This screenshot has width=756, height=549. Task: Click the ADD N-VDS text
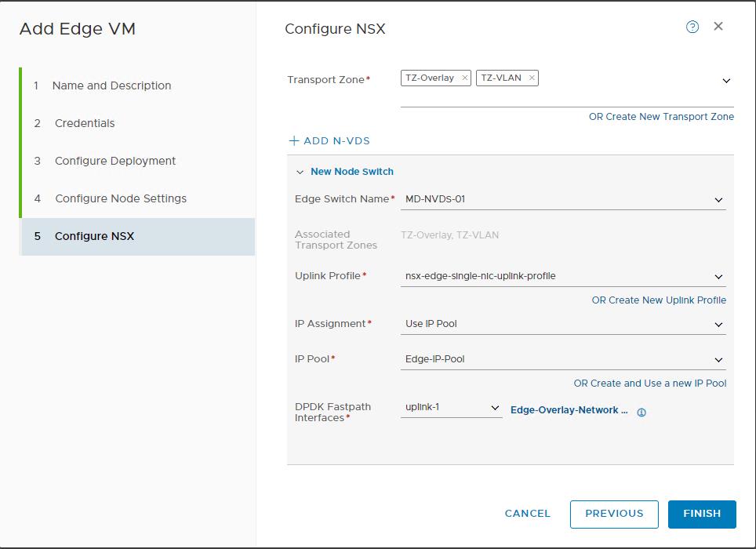tap(336, 140)
